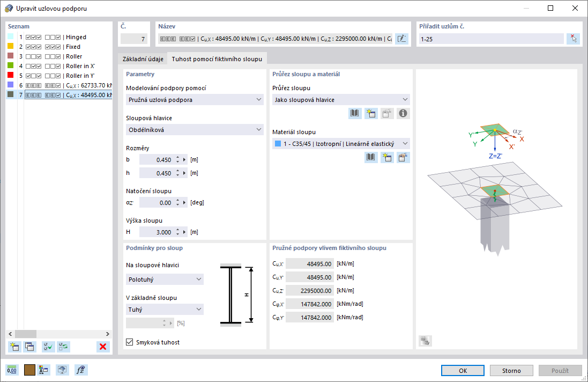Increase dimension b with stepper up arrow
This screenshot has height=382, width=588.
coord(177,158)
